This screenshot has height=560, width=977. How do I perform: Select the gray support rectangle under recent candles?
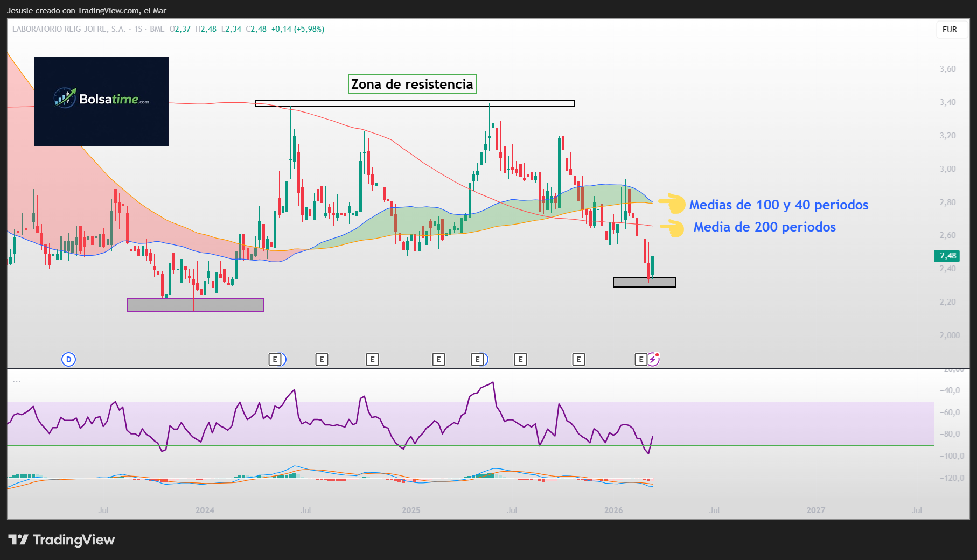pyautogui.click(x=644, y=281)
